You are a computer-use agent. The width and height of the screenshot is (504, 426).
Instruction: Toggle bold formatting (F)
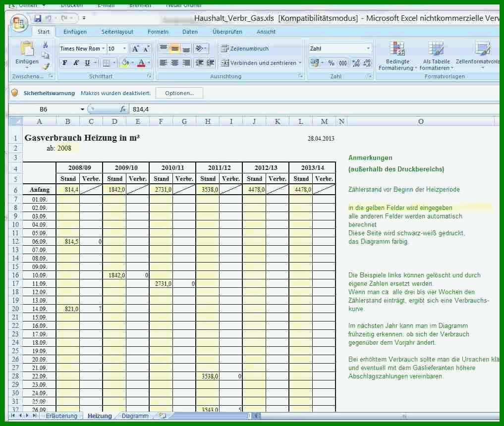tap(64, 63)
